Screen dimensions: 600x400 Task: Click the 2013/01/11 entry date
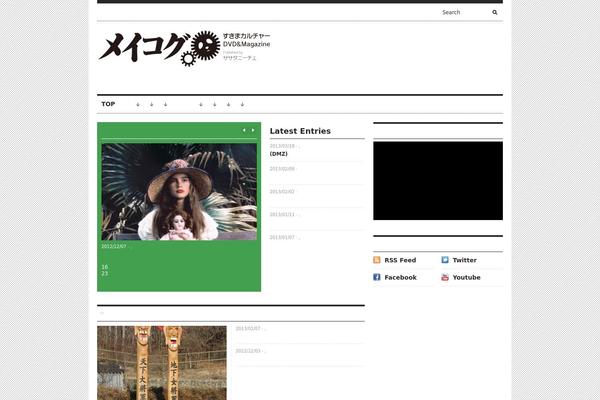pos(282,214)
